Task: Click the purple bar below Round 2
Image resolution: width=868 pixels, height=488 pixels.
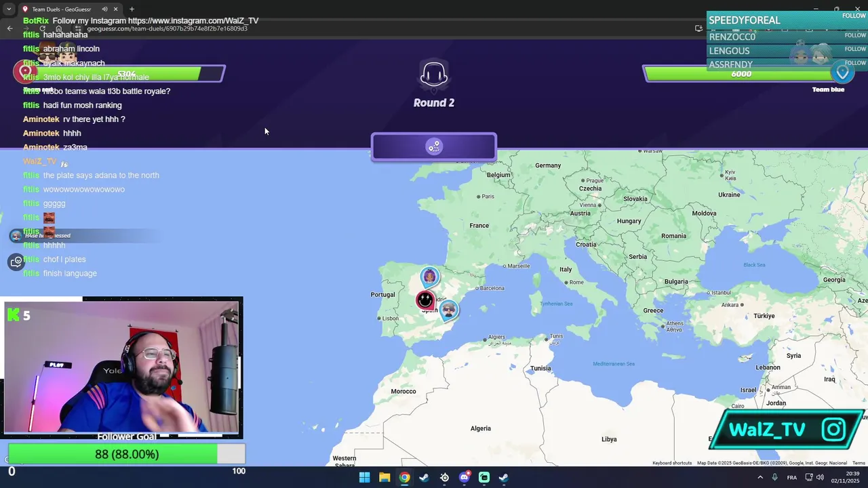Action: [434, 147]
